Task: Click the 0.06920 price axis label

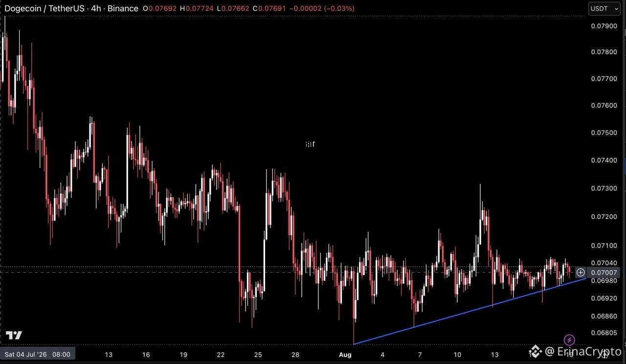Action: tap(604, 298)
